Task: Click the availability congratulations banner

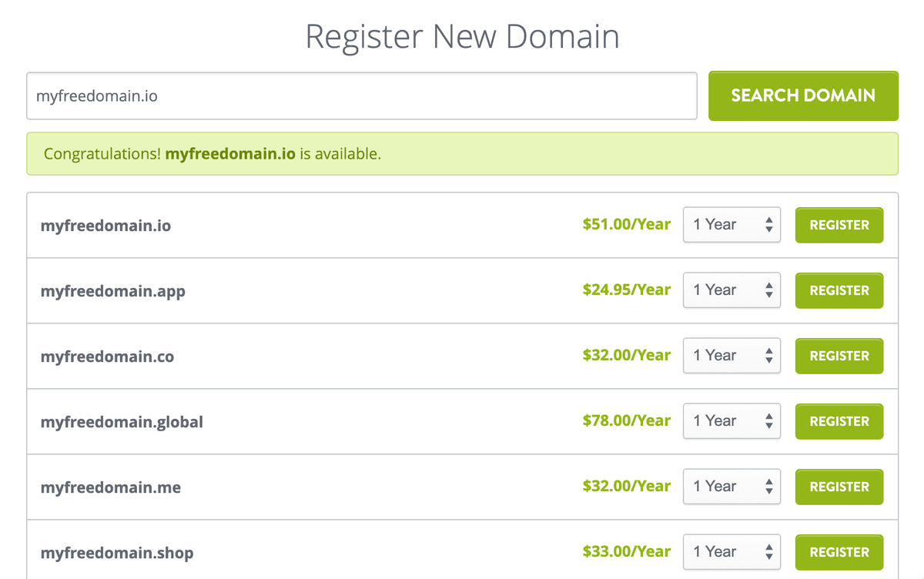Action: [462, 154]
